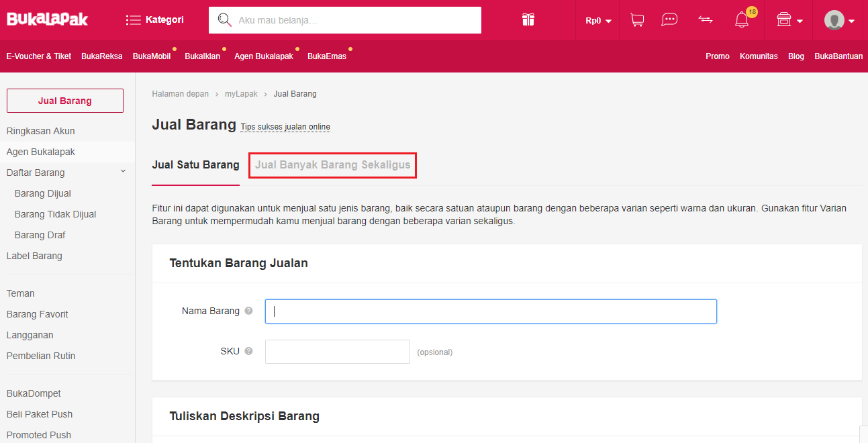
Task: Open Label Barang in sidebar
Action: (x=34, y=256)
